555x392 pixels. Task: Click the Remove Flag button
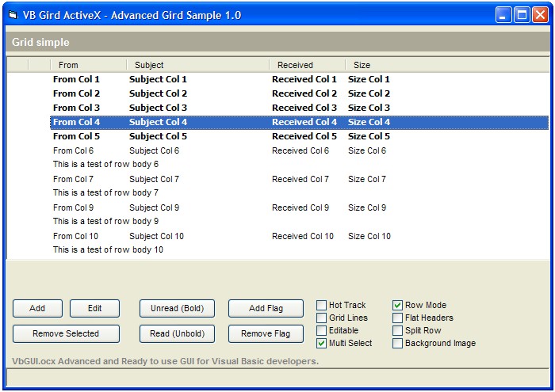click(x=266, y=333)
